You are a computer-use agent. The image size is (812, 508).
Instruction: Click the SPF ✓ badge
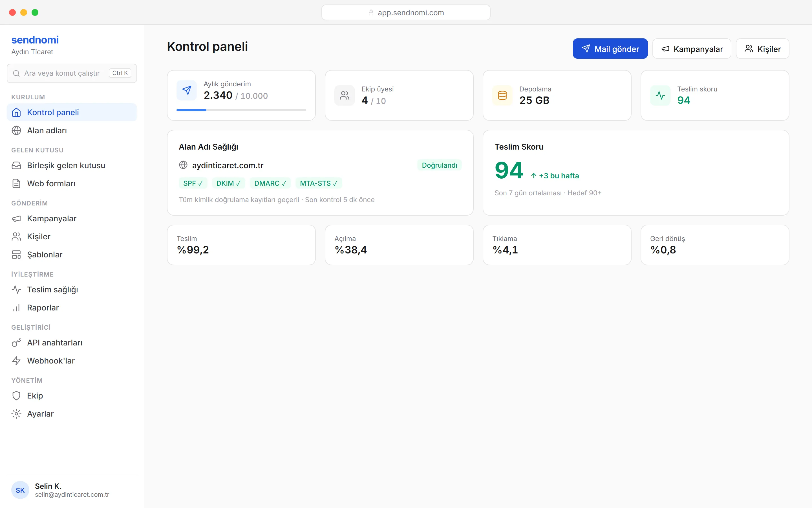pyautogui.click(x=193, y=183)
